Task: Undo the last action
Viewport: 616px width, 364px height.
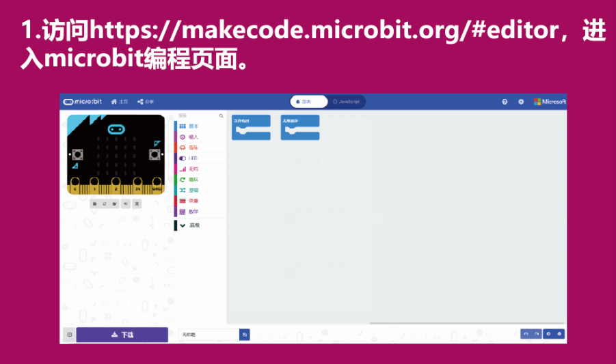Action: (526, 334)
